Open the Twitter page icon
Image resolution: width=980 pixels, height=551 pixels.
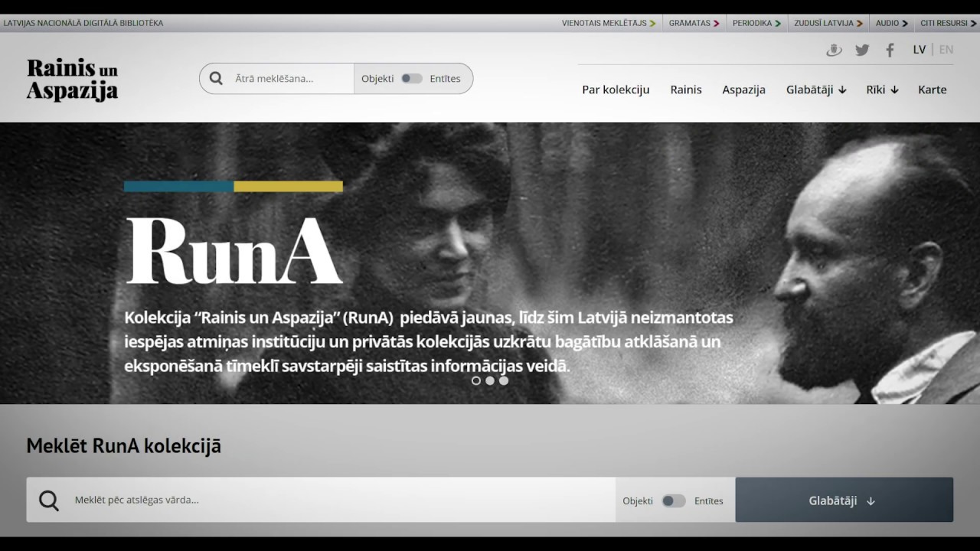point(862,50)
